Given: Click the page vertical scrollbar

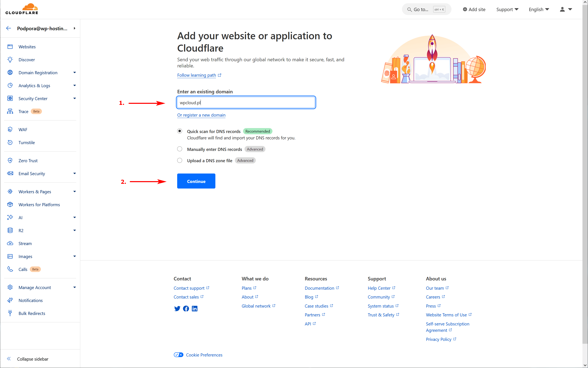Looking at the screenshot, I should click(x=585, y=174).
